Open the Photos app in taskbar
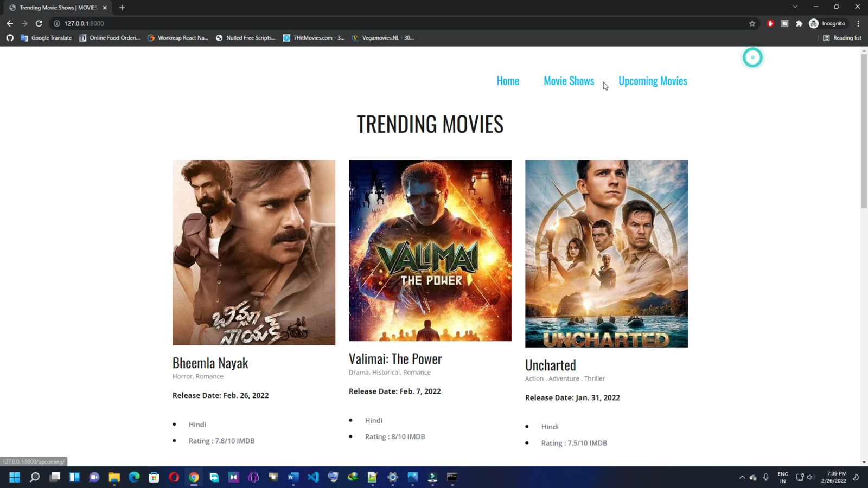 413,477
